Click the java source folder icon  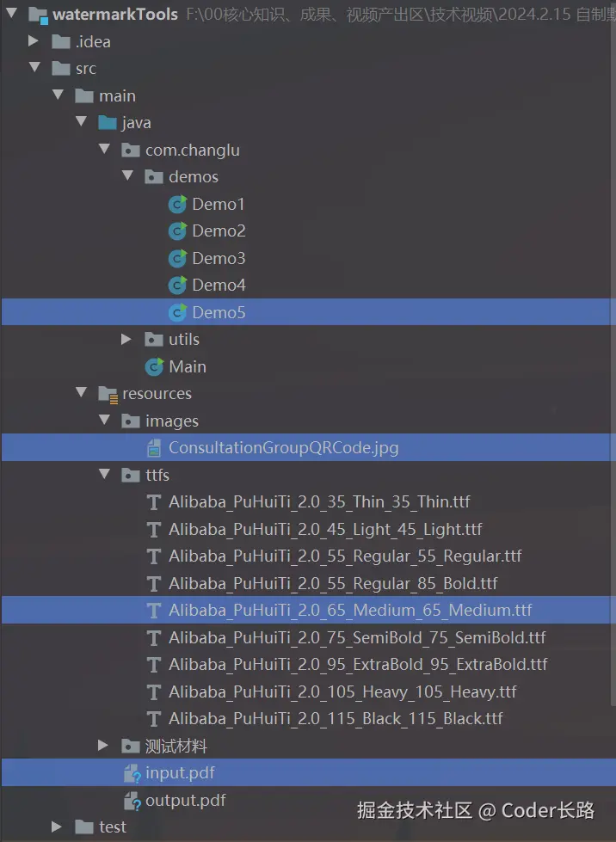108,123
